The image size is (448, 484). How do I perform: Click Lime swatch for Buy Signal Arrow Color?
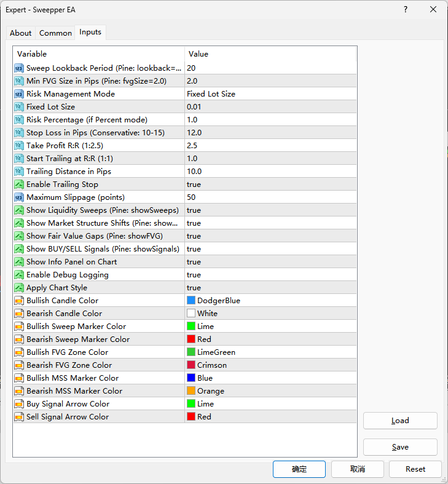click(x=191, y=404)
